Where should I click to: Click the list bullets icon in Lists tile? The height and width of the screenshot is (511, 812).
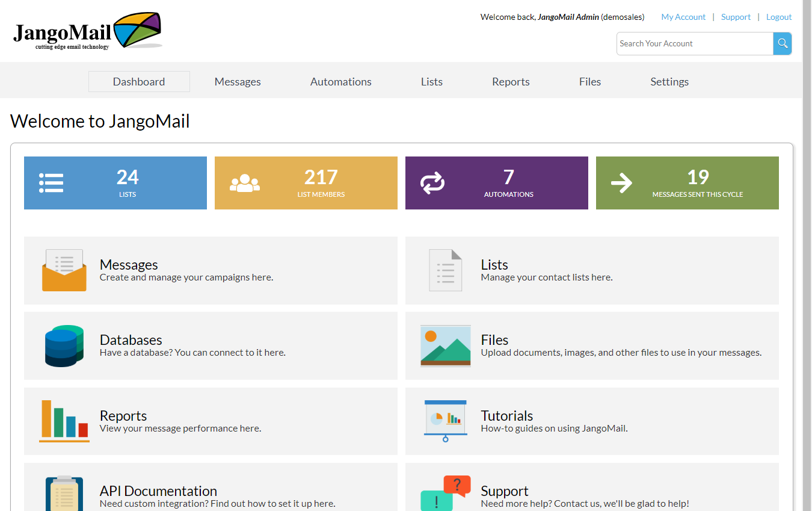51,183
